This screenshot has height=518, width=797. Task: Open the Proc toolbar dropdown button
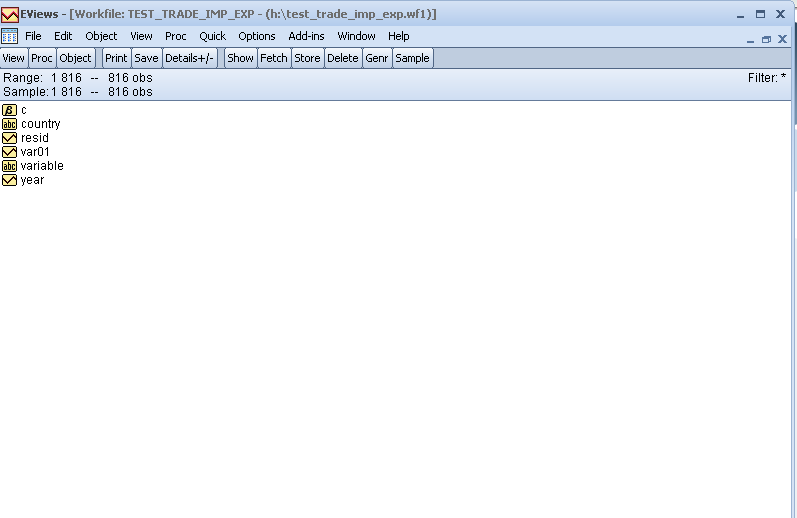point(42,58)
